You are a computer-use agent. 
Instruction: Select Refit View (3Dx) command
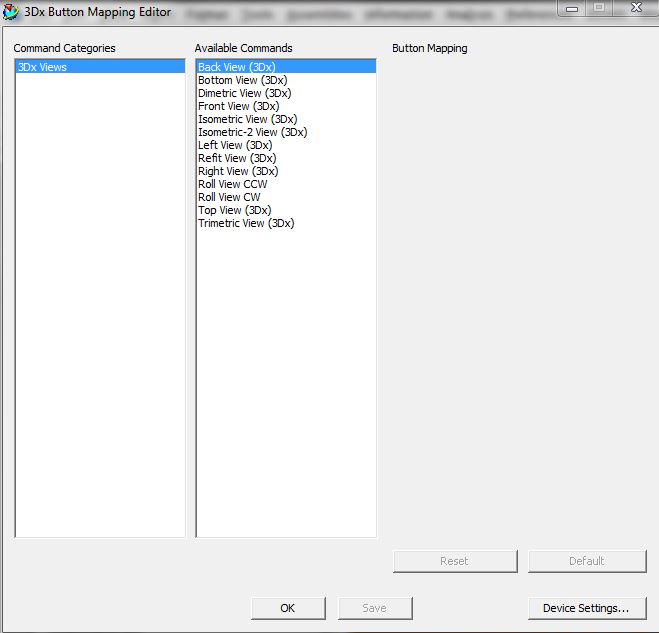[286, 158]
